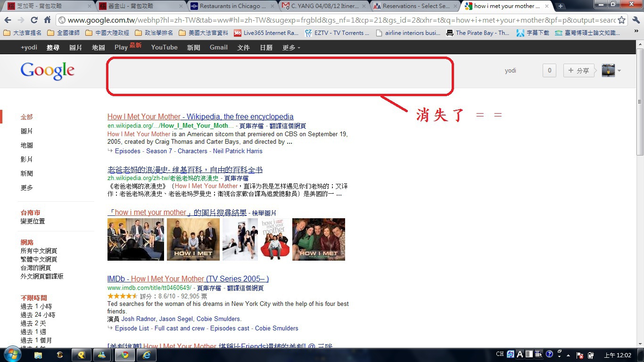Click the Episode List link under IMDb

coord(132,329)
